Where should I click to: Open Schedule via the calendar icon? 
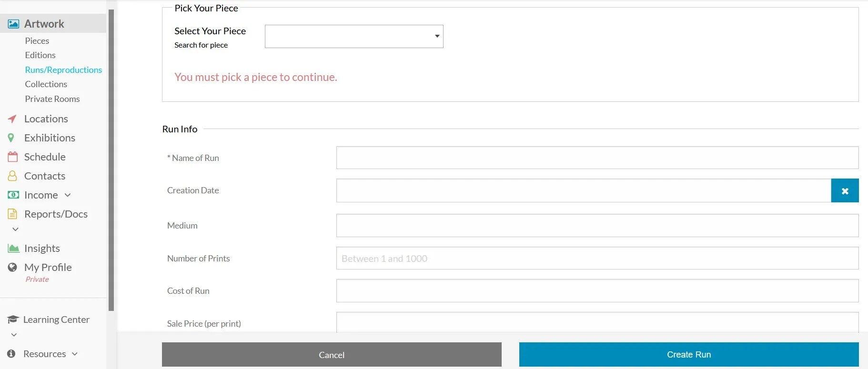[x=12, y=157]
